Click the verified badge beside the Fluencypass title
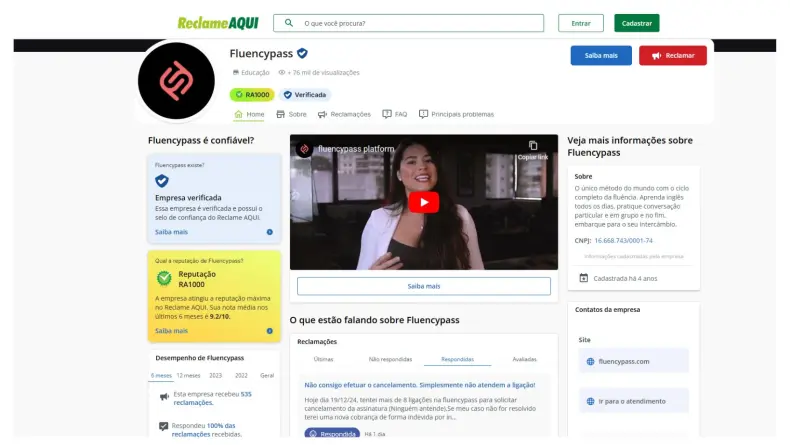The height and width of the screenshot is (445, 790). 302,53
